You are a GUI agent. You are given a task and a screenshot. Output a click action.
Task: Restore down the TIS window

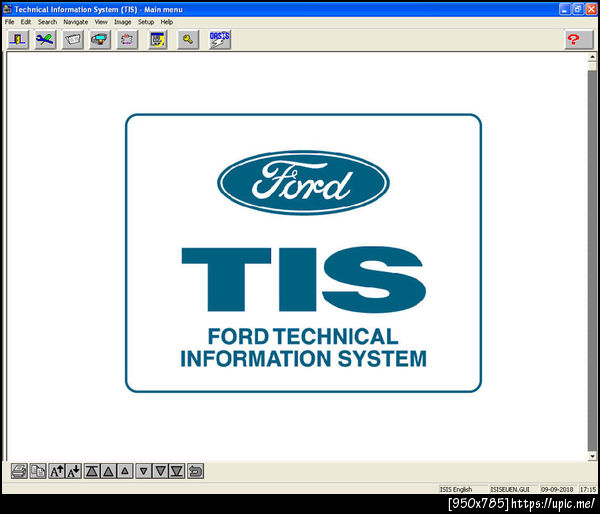point(578,9)
